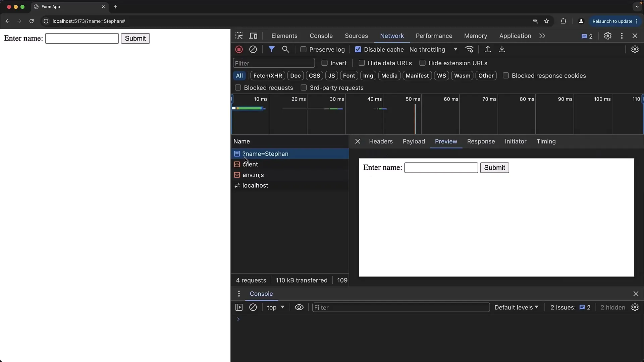Toggle the network filter funnel icon
This screenshot has height=362, width=644.
tap(271, 49)
